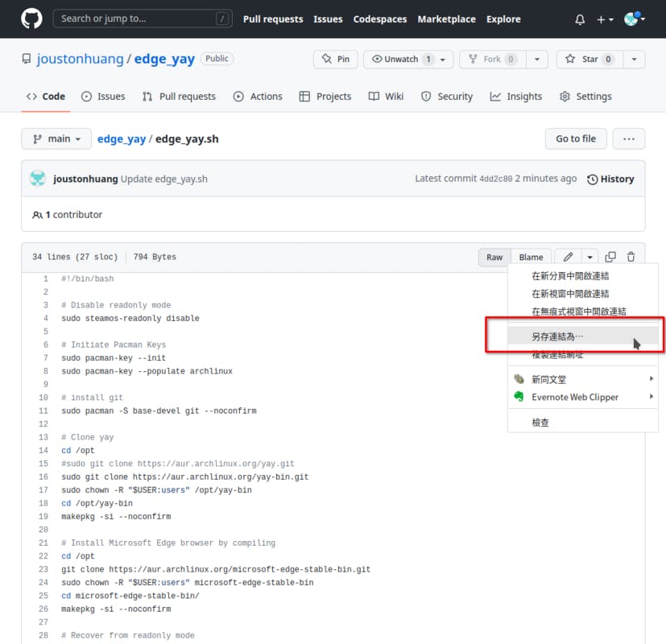Switch to the Wiki tab
This screenshot has width=666, height=644.
(x=386, y=97)
